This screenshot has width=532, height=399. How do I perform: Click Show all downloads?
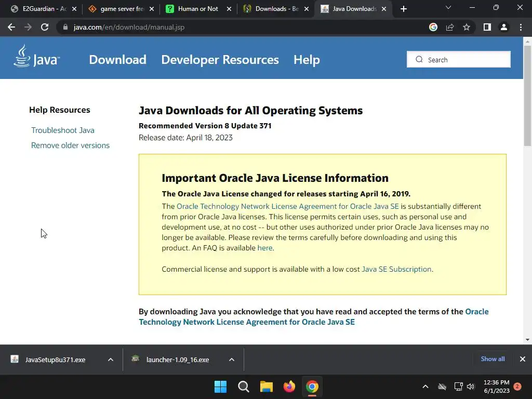click(493, 359)
